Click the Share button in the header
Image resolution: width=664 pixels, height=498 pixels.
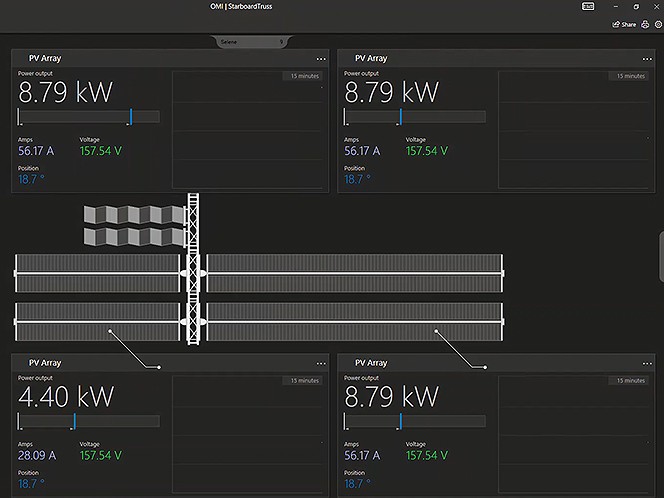[x=624, y=24]
